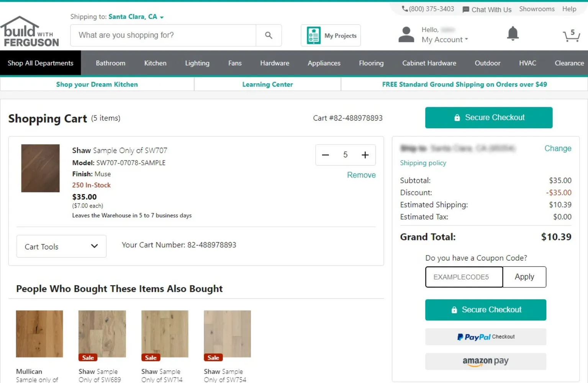Increase quantity with the plus button
588x383 pixels.
click(365, 155)
